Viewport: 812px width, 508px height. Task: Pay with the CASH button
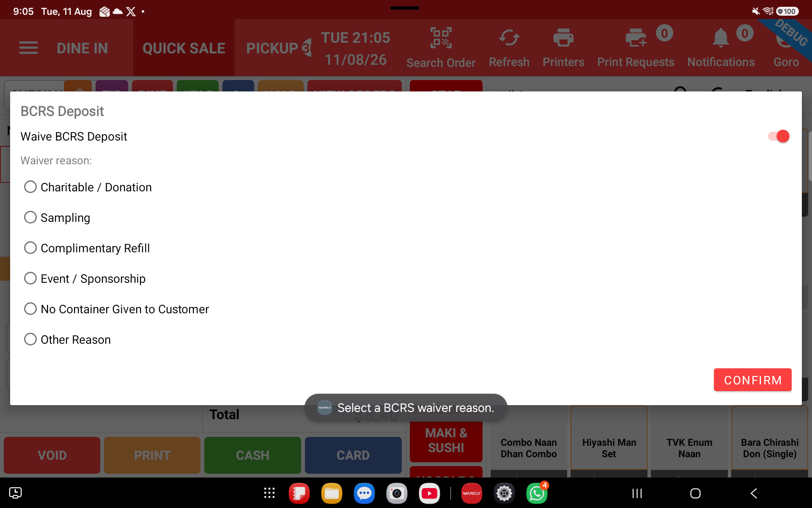point(252,455)
